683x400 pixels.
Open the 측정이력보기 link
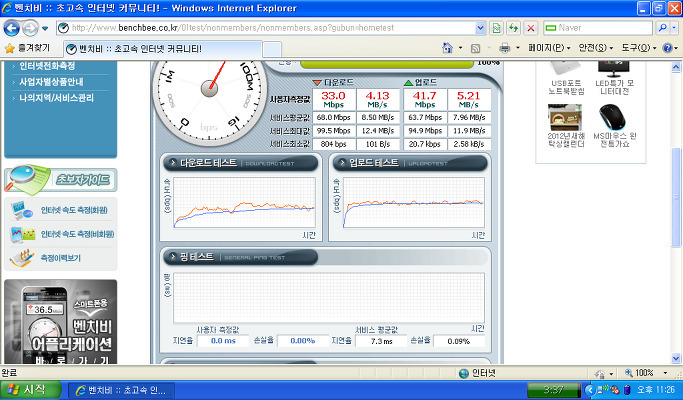[61, 258]
